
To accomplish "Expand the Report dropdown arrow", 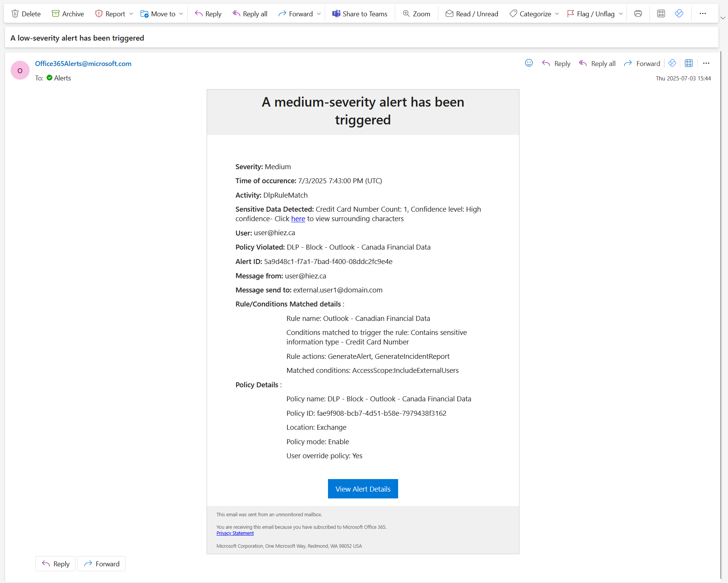I will point(131,14).
